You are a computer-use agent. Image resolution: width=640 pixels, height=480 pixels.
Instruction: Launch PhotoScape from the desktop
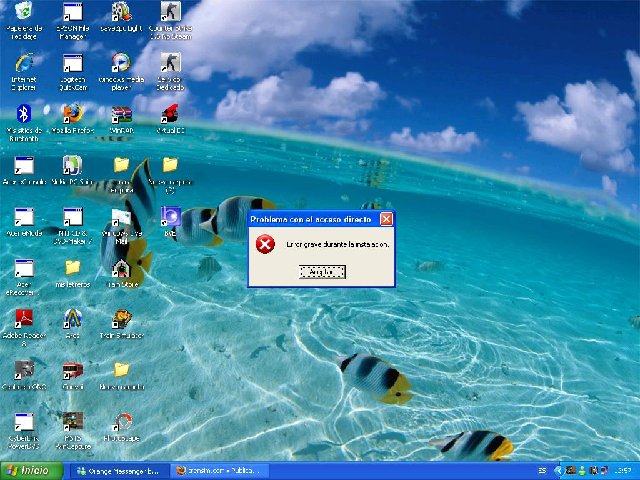tap(121, 421)
